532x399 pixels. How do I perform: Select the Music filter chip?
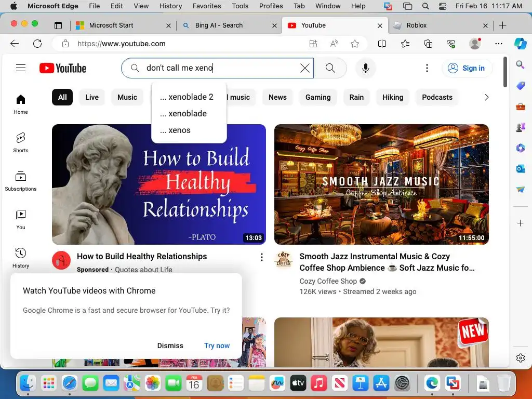127,97
